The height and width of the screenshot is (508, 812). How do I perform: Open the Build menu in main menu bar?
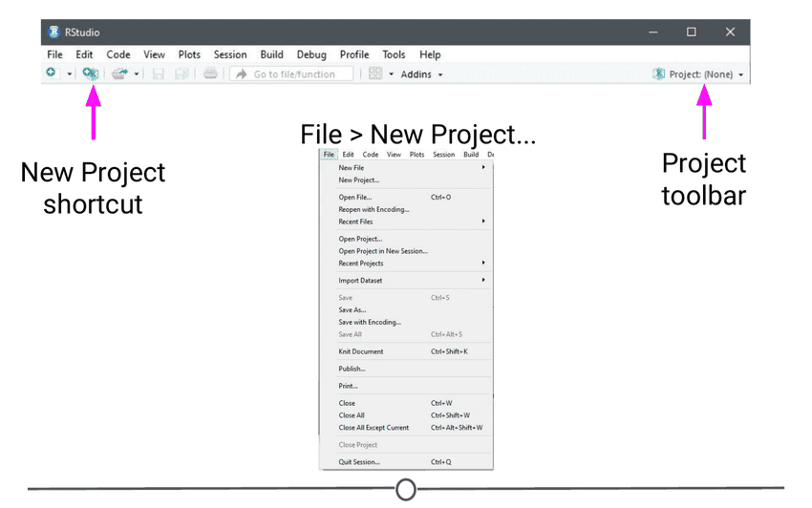[271, 54]
